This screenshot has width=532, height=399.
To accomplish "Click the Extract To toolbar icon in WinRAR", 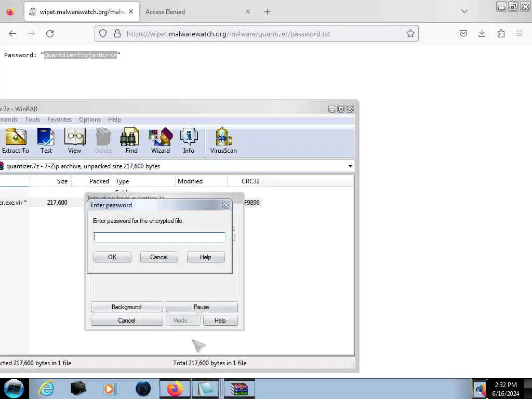I will (x=16, y=140).
